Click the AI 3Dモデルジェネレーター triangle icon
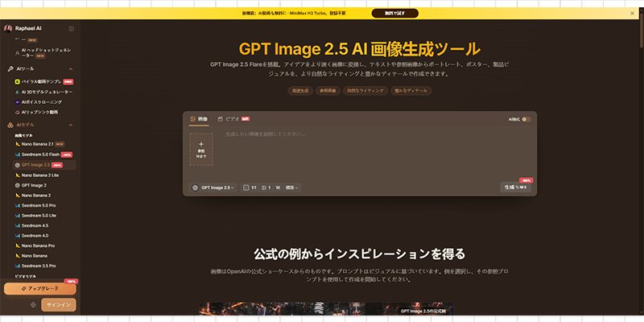The width and height of the screenshot is (644, 322). click(17, 92)
